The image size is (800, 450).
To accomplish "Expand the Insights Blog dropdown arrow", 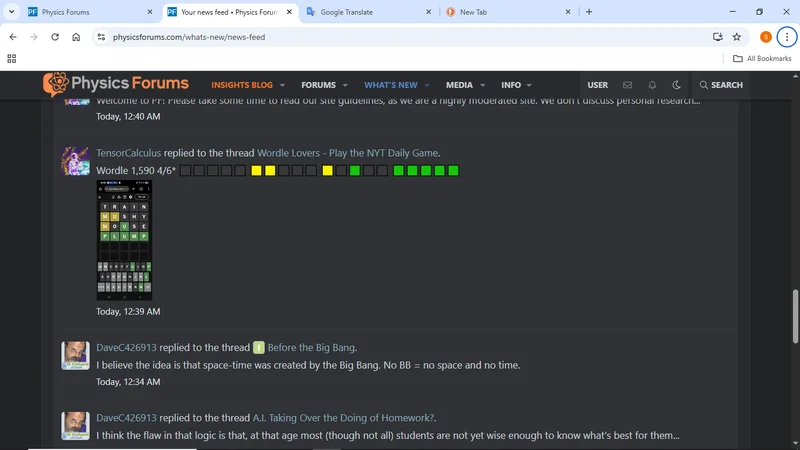I will coord(282,85).
